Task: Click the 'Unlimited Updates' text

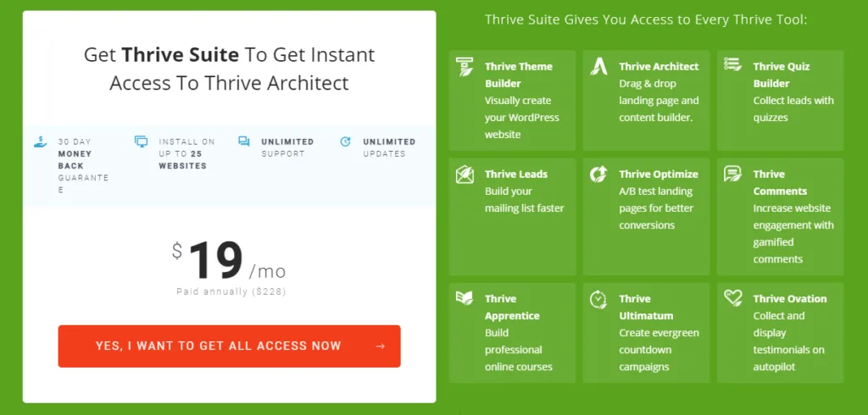Action: pos(389,147)
